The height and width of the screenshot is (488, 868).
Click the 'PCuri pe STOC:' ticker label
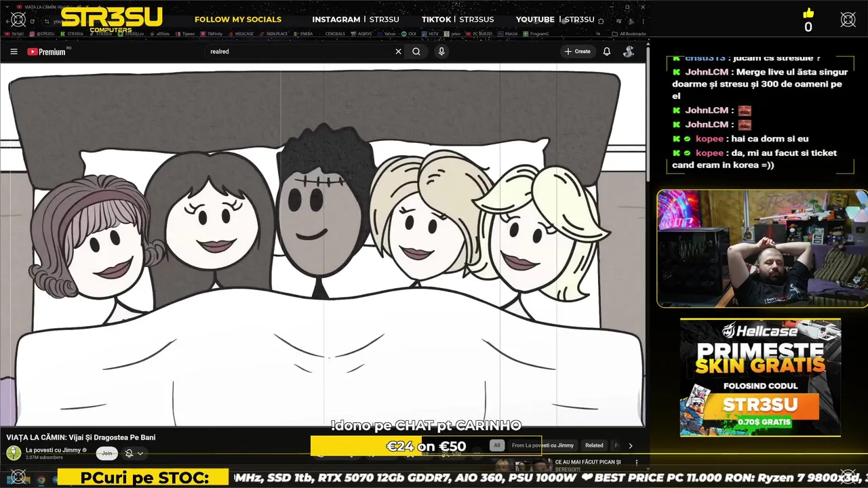[144, 478]
